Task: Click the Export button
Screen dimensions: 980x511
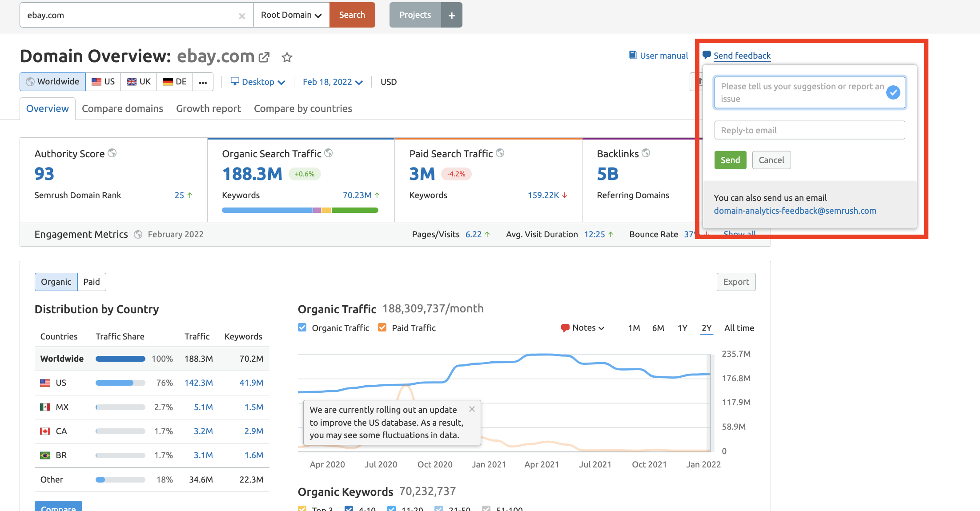Action: pyautogui.click(x=736, y=282)
